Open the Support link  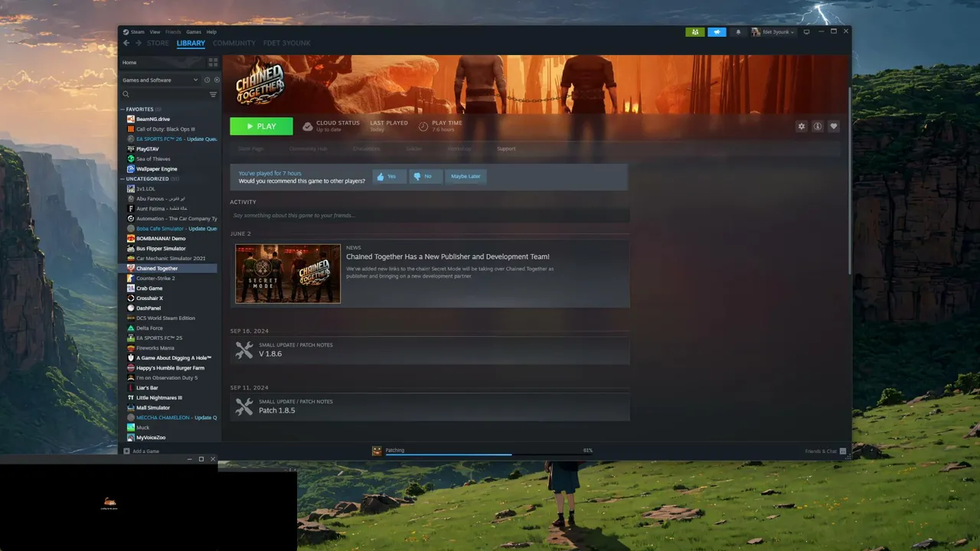click(506, 148)
